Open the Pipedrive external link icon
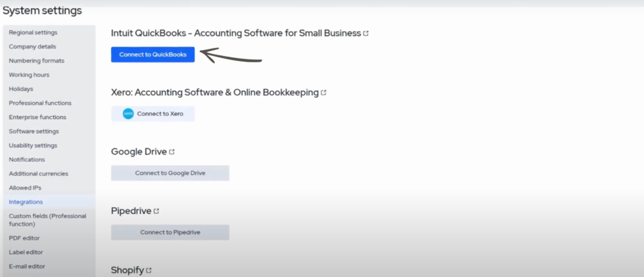The image size is (644, 277). pyautogui.click(x=156, y=211)
